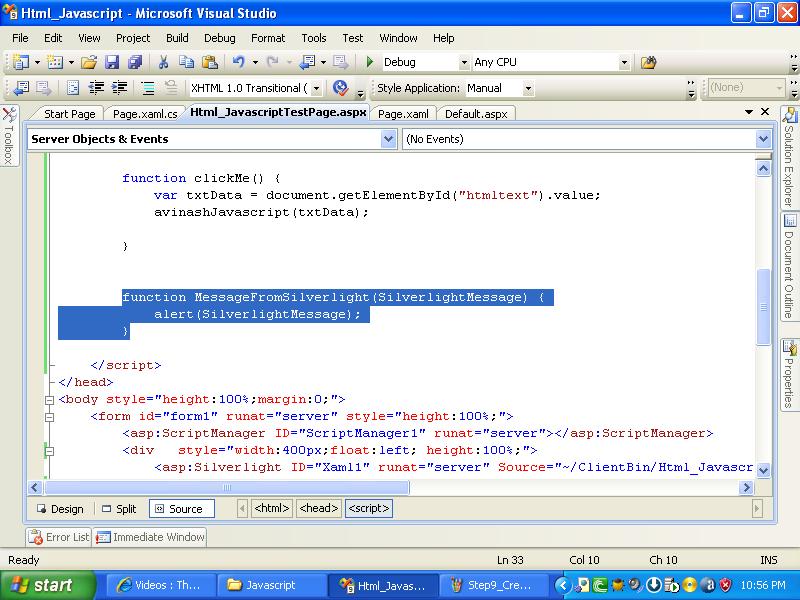The width and height of the screenshot is (800, 600).
Task: Undo the last action with the Undo icon
Action: [238, 62]
